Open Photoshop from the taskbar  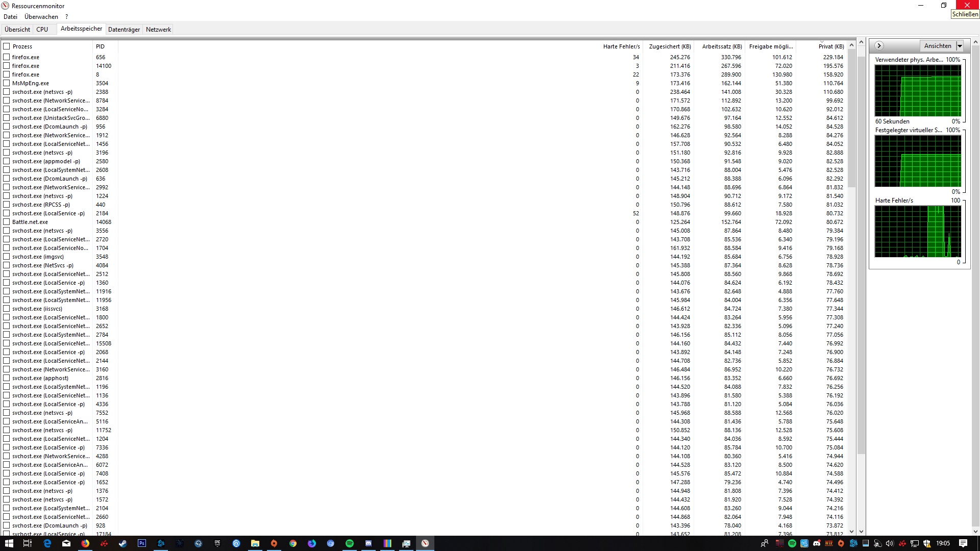click(142, 543)
